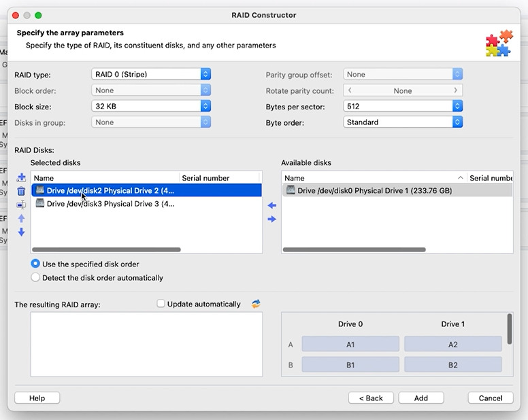
Task: Open the Byte order dropdown
Action: coord(403,122)
